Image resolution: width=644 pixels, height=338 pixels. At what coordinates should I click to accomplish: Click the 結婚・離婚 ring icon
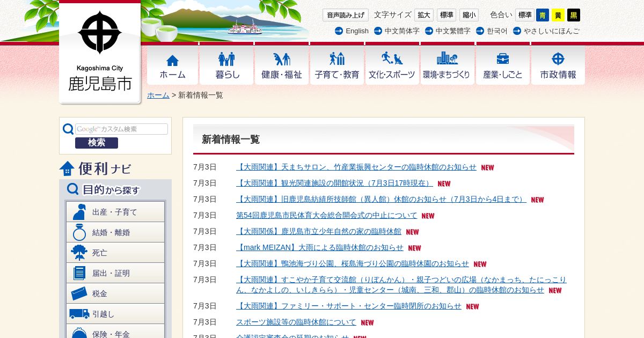click(79, 232)
